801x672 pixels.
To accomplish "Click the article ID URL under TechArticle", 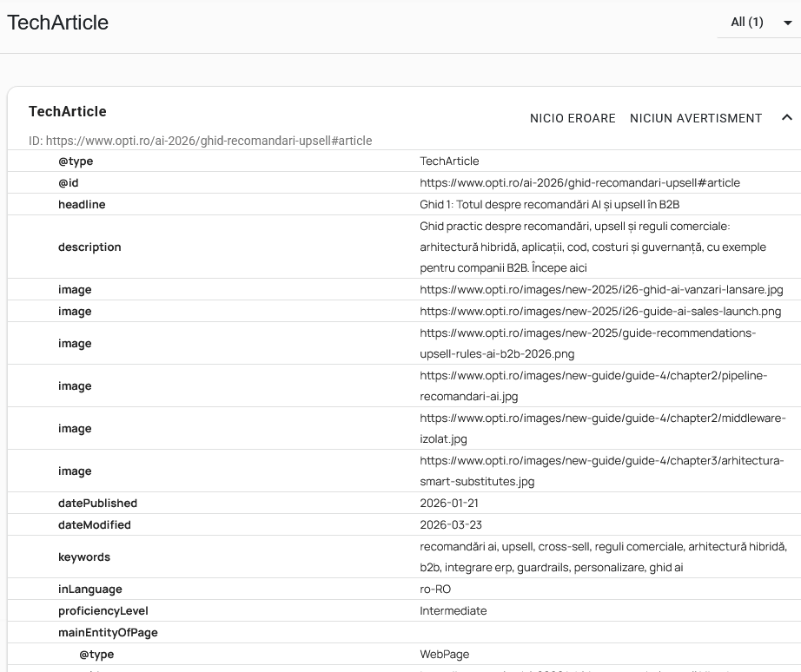I will click(x=208, y=141).
